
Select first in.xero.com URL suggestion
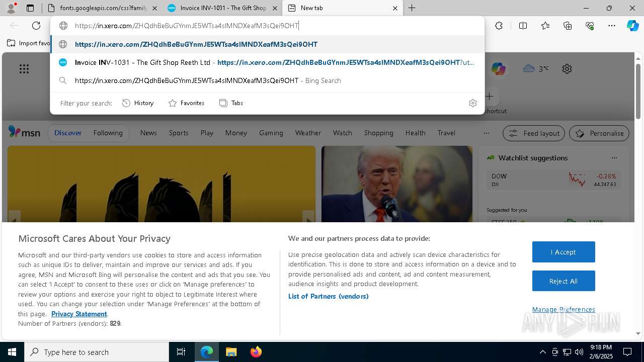(267, 44)
